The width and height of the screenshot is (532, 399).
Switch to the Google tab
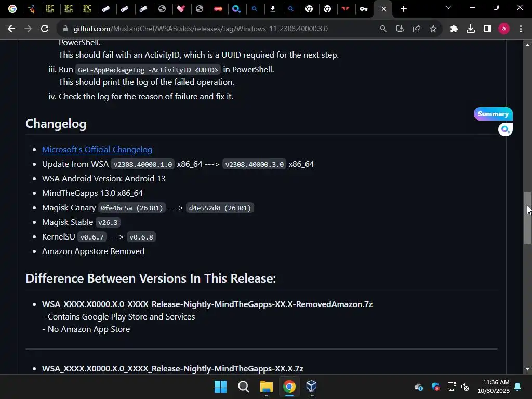pos(12,9)
